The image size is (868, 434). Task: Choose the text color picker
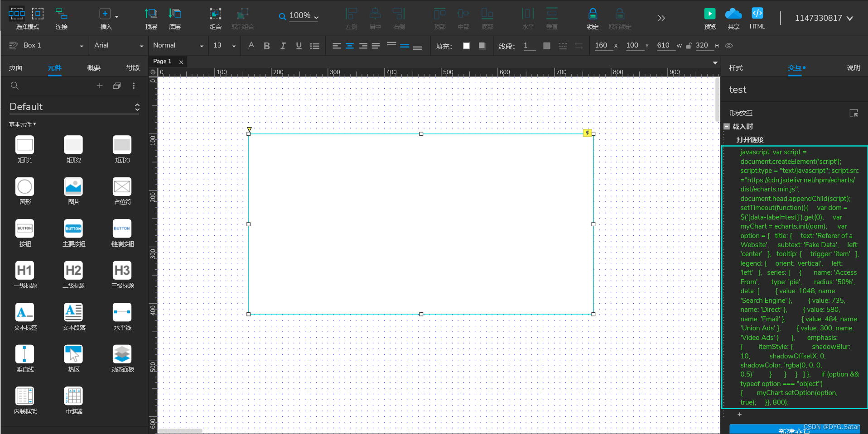251,45
